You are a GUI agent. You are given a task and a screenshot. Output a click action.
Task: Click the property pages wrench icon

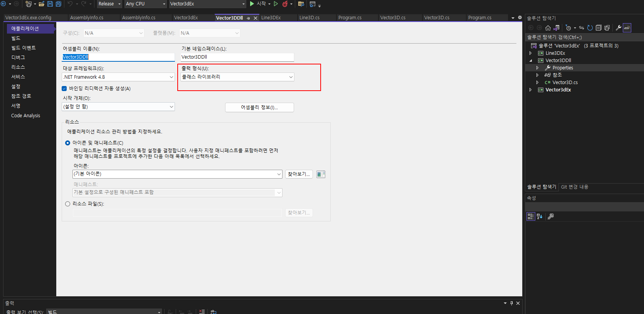tap(551, 216)
